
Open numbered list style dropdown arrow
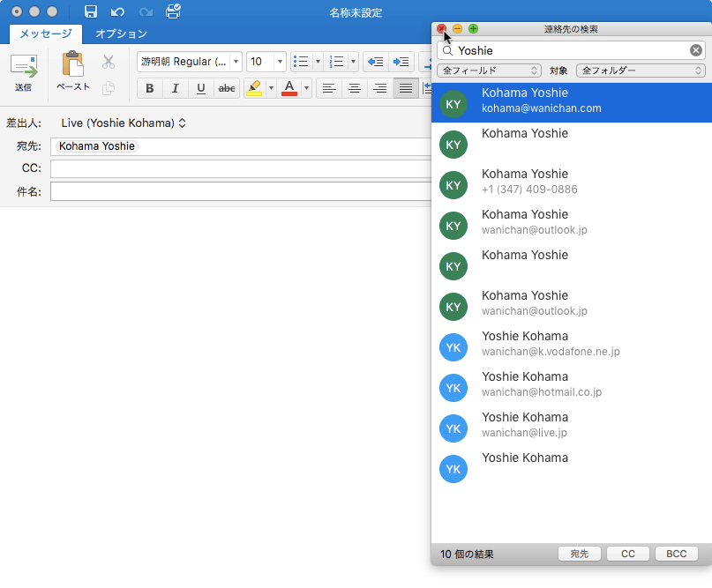coord(353,61)
